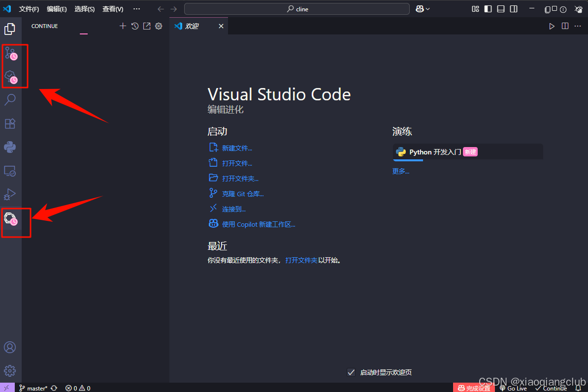Click the 完成设置 status bar button

(x=474, y=388)
